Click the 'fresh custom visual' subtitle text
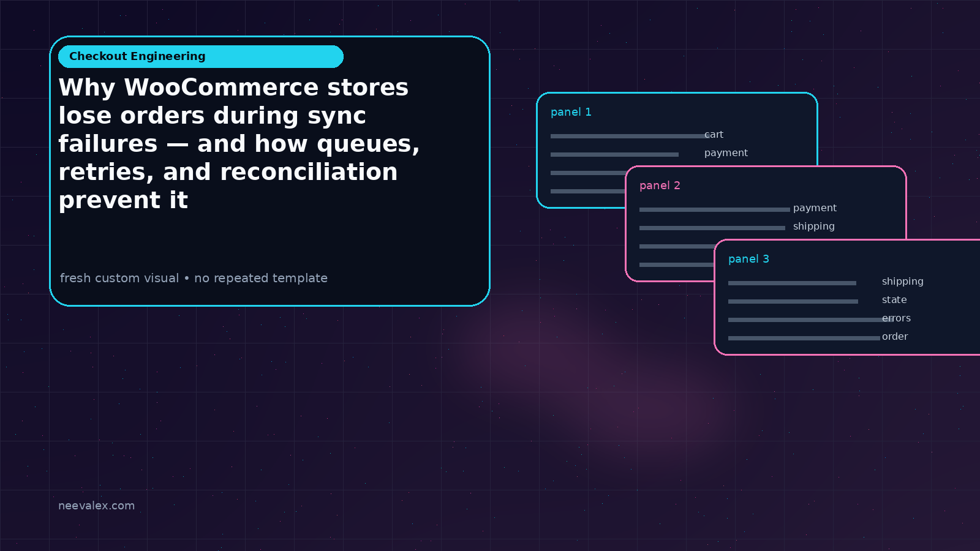980x551 pixels. pyautogui.click(x=194, y=278)
